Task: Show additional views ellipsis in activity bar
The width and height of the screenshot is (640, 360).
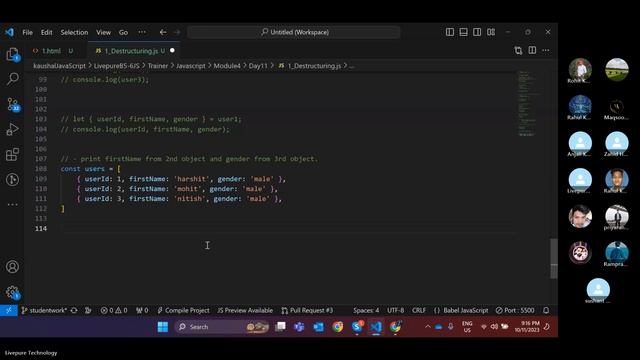Action: pyautogui.click(x=13, y=204)
